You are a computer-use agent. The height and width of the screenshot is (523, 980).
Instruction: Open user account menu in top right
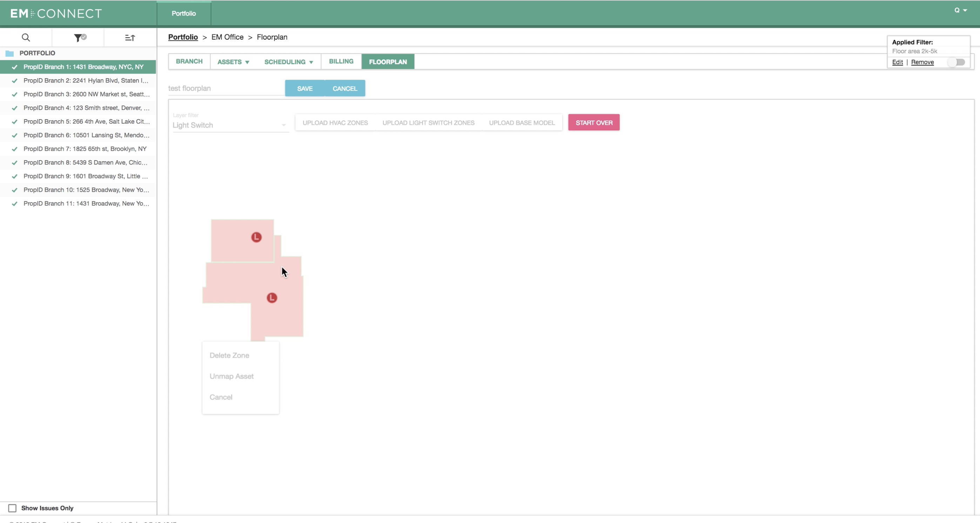click(961, 10)
